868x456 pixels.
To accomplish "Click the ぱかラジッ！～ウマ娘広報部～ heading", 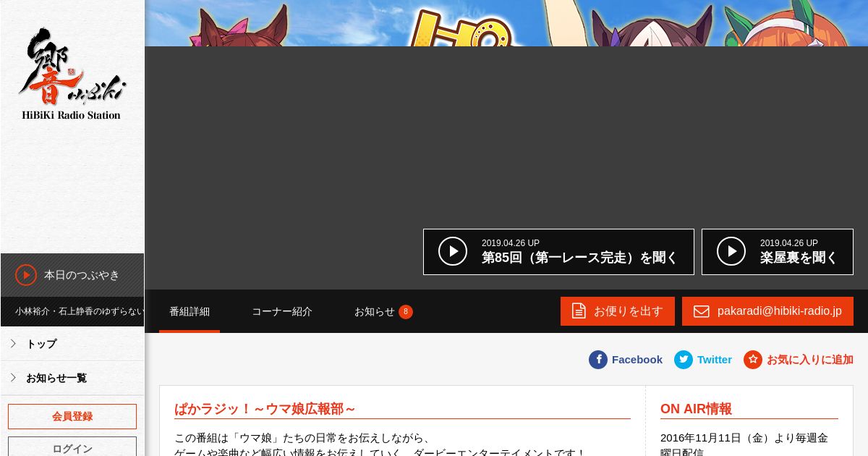I will click(x=265, y=409).
